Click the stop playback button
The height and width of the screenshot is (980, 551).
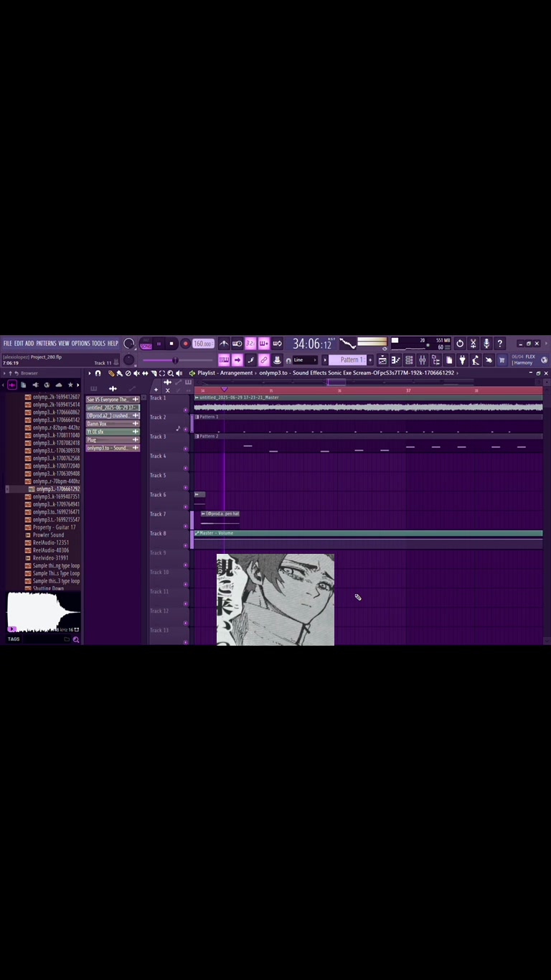tap(171, 344)
